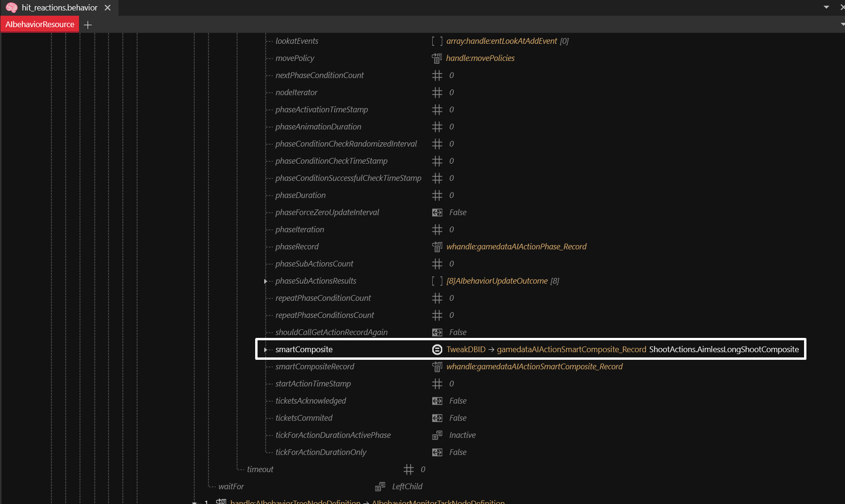Close the hit_reactions.behavior tab
Image resolution: width=845 pixels, height=504 pixels.
108,8
